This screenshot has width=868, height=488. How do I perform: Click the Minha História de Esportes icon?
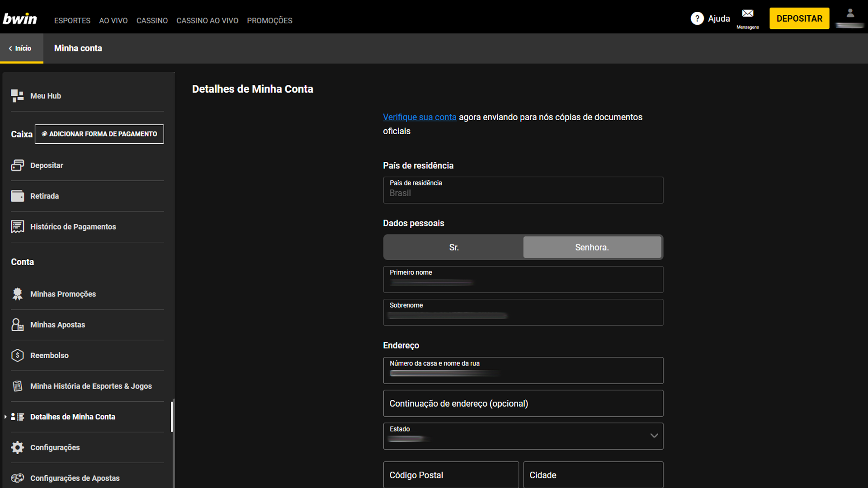coord(18,386)
